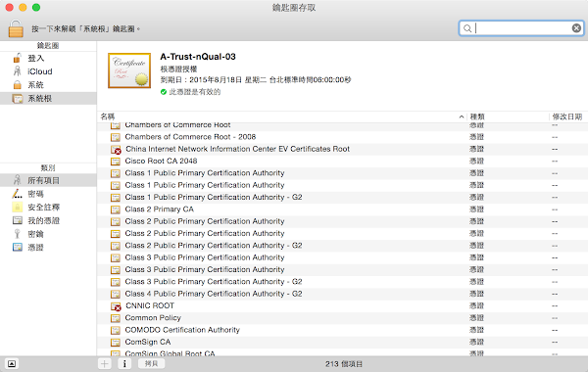Click the untrusted certificate icon of CNNIC ROOT
Image resolution: width=588 pixels, height=372 pixels.
pyautogui.click(x=116, y=306)
